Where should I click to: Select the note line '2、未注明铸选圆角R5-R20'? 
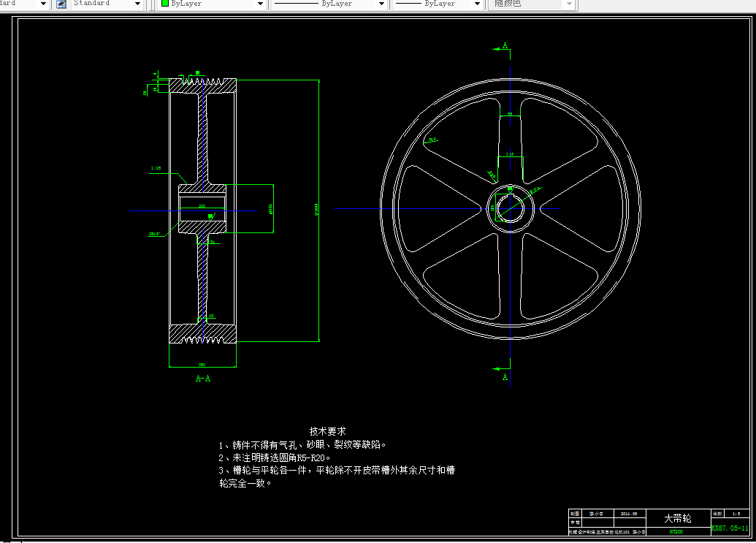pos(275,457)
